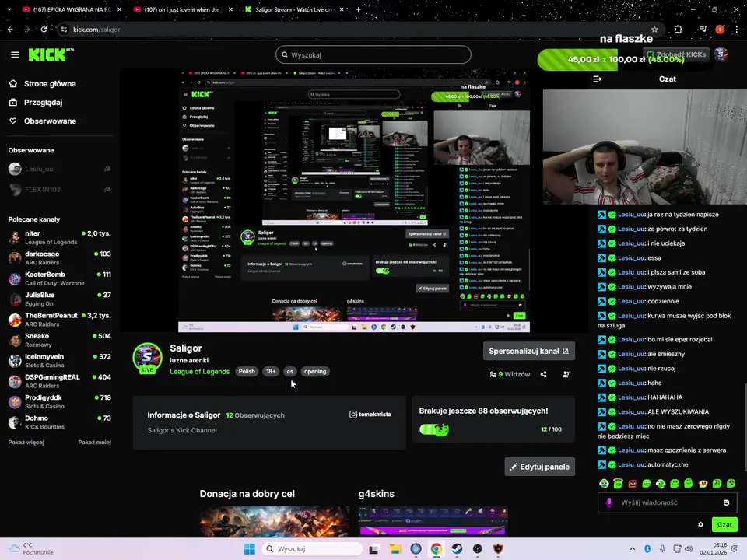Select the 18+ tag

point(271,372)
